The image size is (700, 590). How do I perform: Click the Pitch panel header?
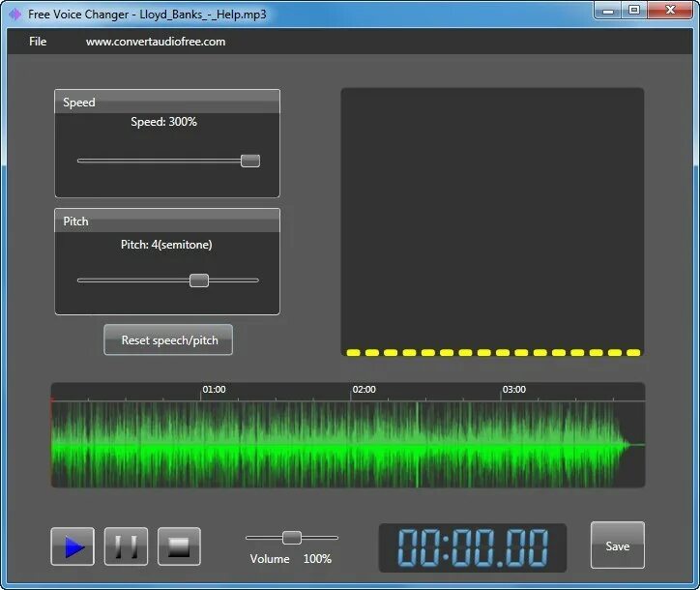point(167,221)
